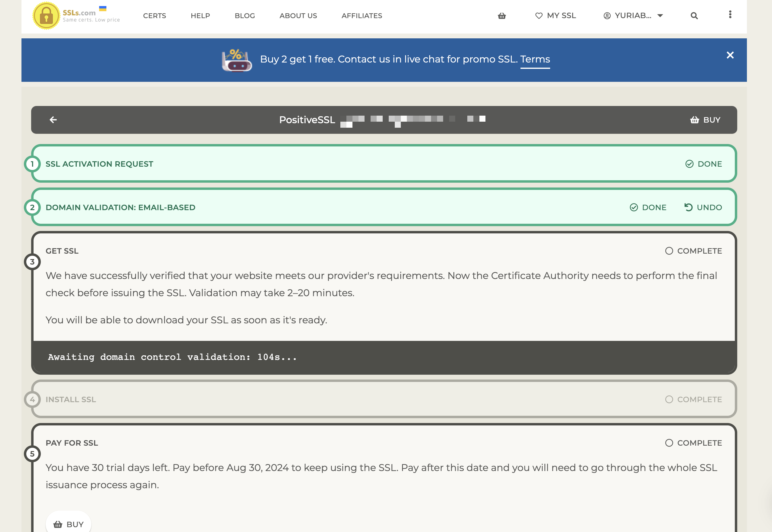Click the step 3 number circle
The image size is (772, 532).
[x=32, y=262]
